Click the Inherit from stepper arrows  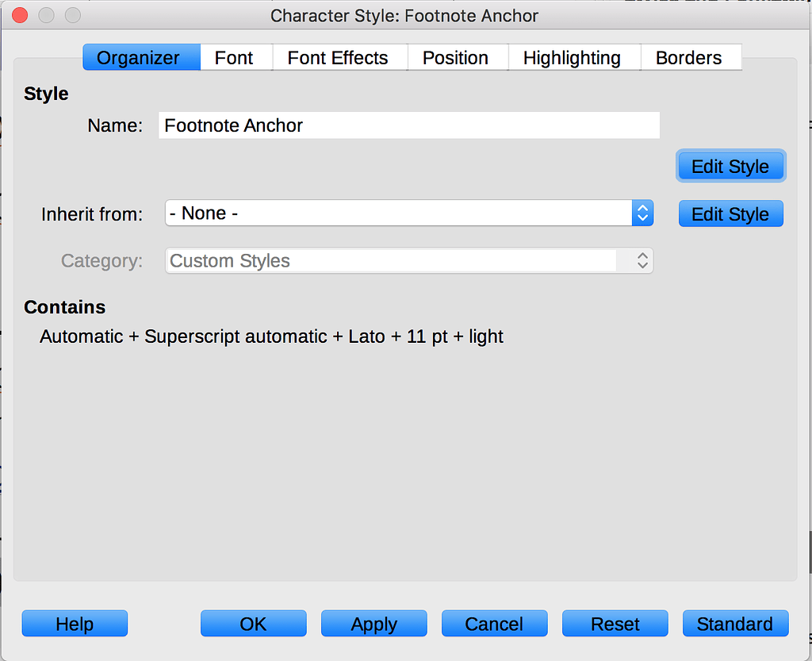pyautogui.click(x=642, y=213)
